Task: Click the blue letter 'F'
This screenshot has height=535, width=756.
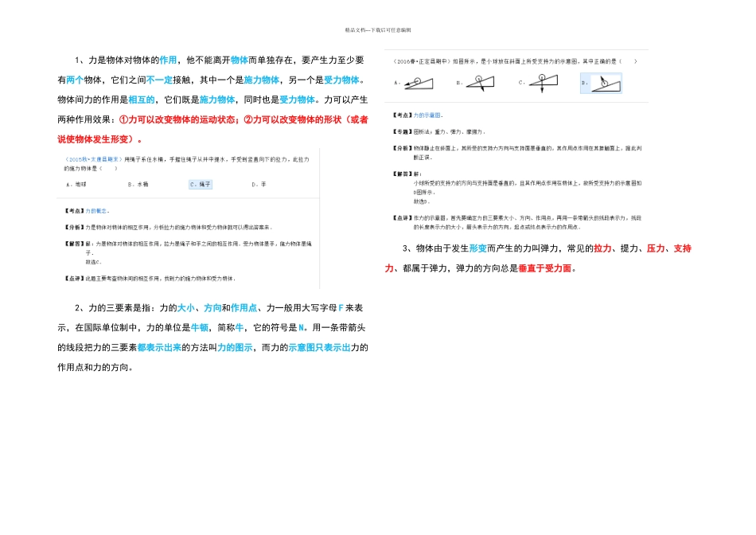Action: click(x=341, y=308)
